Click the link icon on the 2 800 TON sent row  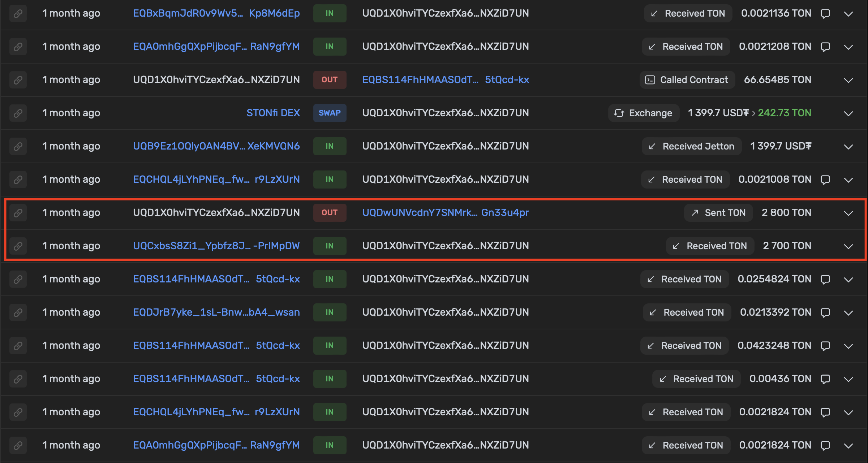pos(18,213)
